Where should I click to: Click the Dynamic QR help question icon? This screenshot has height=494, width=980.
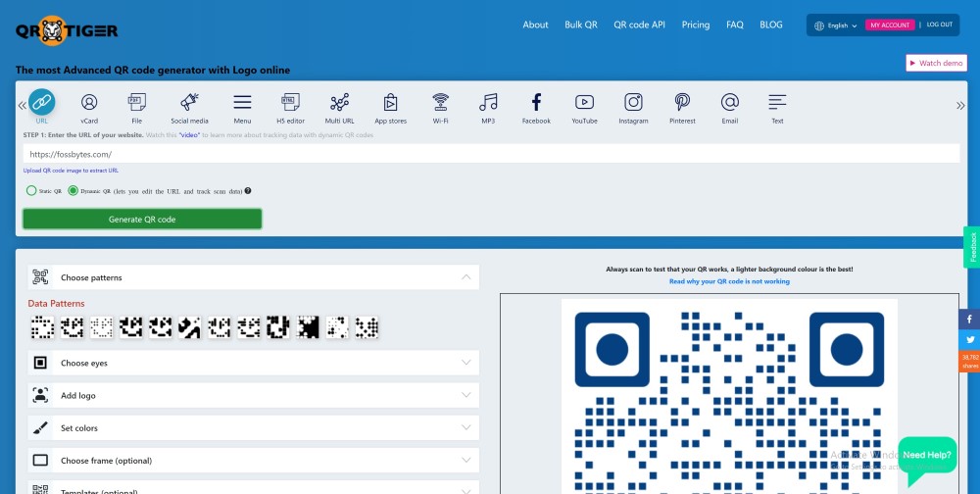click(248, 191)
